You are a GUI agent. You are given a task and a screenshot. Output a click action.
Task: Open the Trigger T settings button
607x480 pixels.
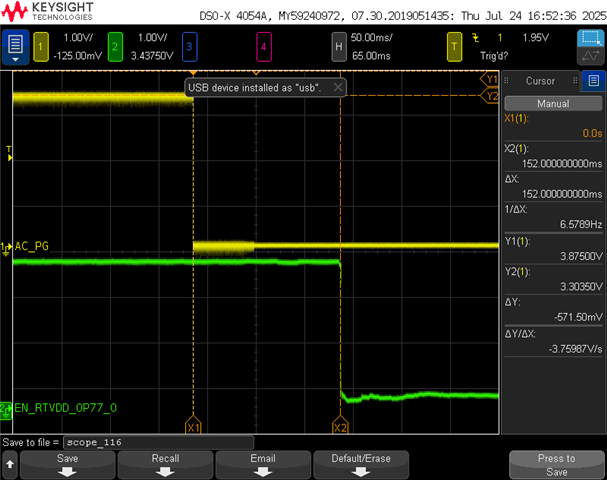454,47
